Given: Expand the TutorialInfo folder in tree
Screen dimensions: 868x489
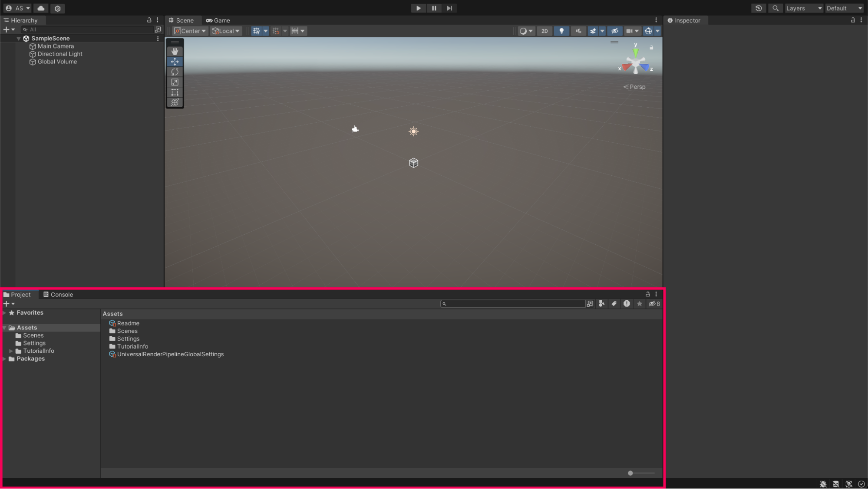Looking at the screenshot, I should click(x=11, y=351).
